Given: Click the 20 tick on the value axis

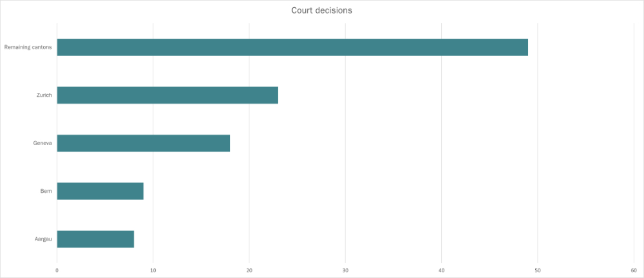Looking at the screenshot, I should pos(249,270).
